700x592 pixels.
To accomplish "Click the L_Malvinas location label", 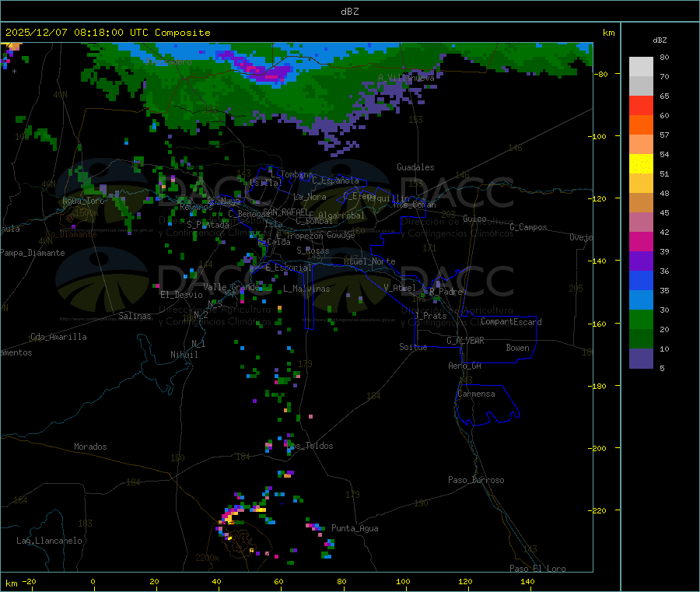I will (x=306, y=289).
